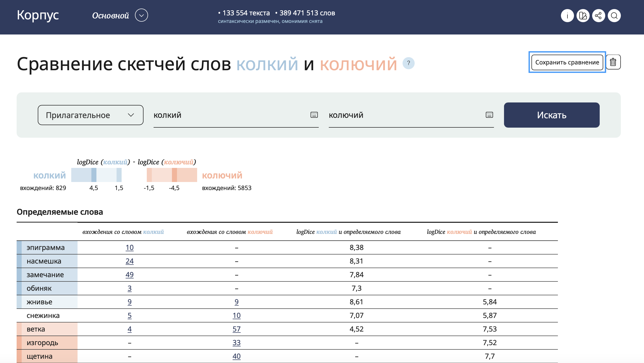Open 49 occurrences link for замечание
The width and height of the screenshot is (644, 363).
pos(129,275)
